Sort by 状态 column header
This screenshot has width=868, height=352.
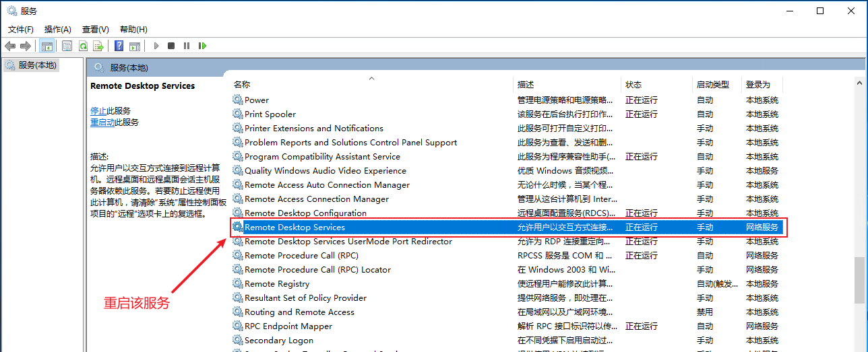pyautogui.click(x=633, y=84)
